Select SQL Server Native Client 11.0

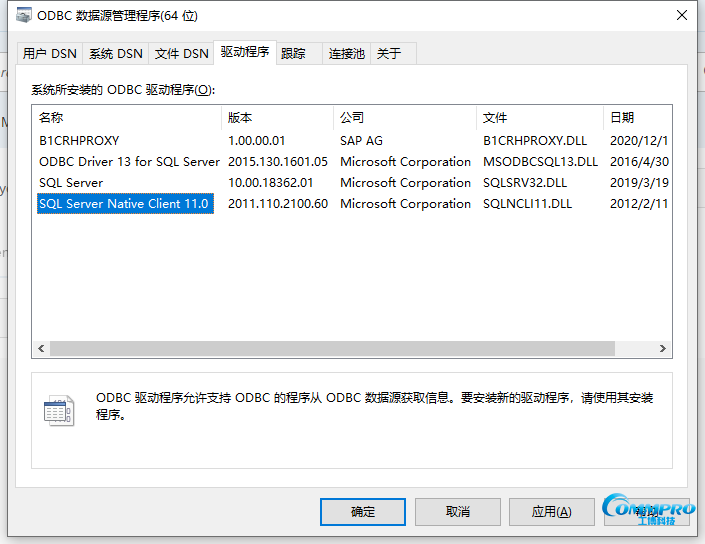124,204
